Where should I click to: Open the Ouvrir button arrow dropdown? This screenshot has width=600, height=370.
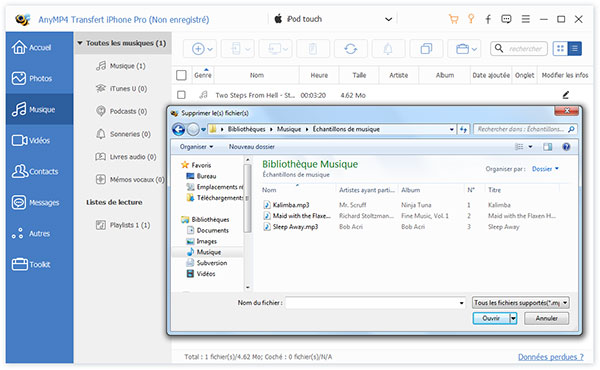[513, 318]
